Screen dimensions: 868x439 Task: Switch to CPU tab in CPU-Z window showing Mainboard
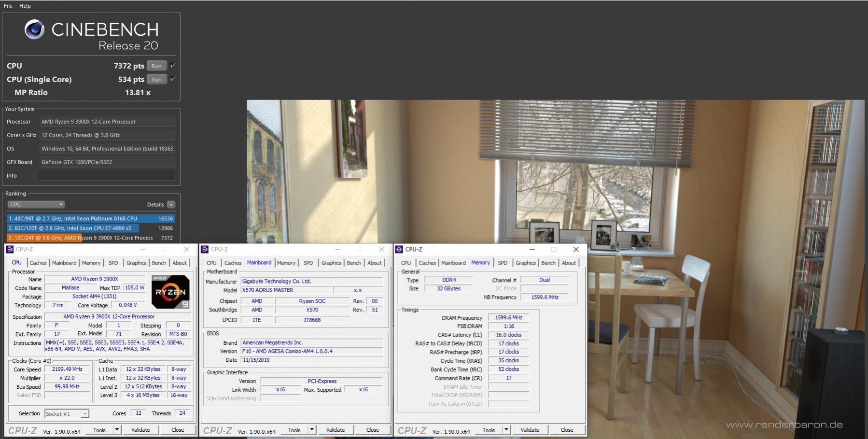click(211, 263)
